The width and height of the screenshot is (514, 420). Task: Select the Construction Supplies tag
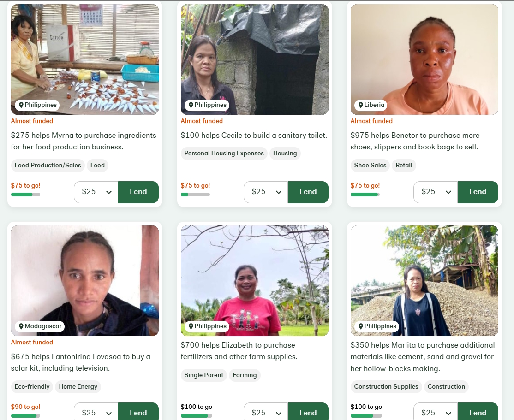coord(386,387)
